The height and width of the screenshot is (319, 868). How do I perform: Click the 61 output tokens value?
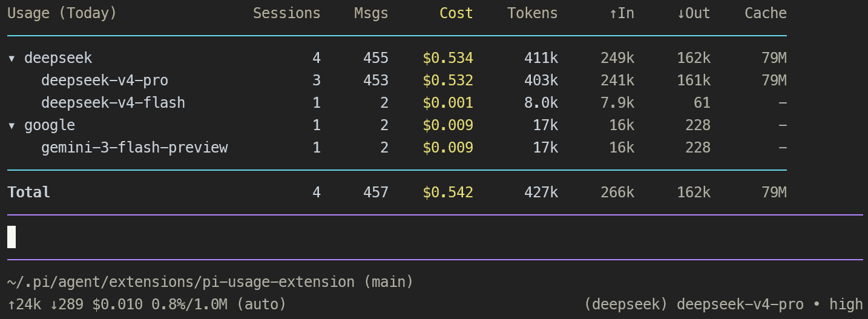[702, 103]
